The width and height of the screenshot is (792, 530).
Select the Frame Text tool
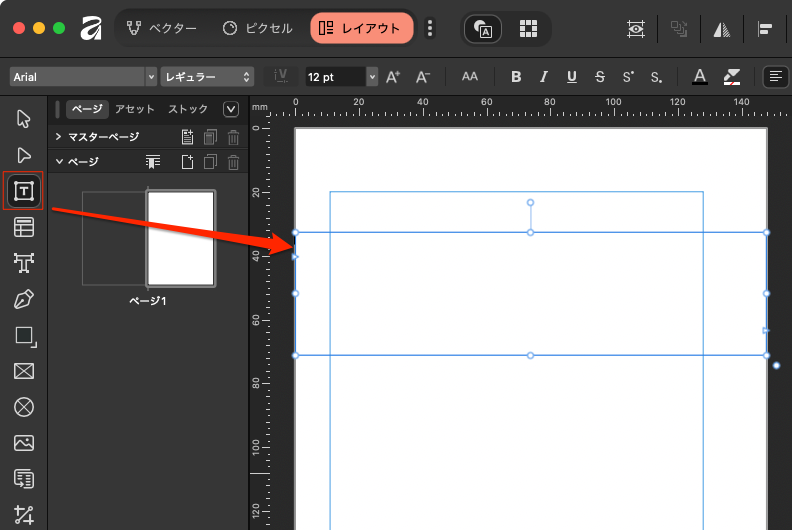click(x=24, y=191)
